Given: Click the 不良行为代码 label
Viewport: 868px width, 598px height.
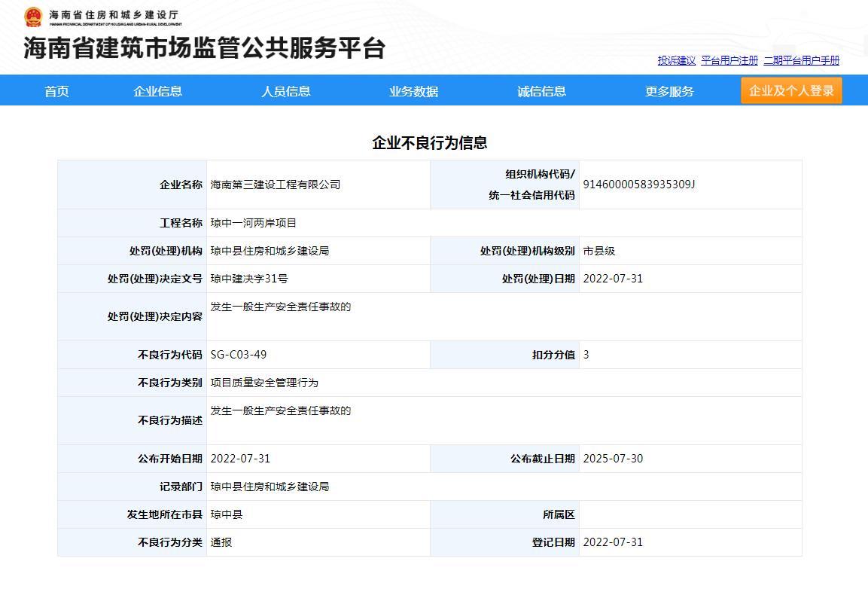Looking at the screenshot, I should [x=170, y=355].
